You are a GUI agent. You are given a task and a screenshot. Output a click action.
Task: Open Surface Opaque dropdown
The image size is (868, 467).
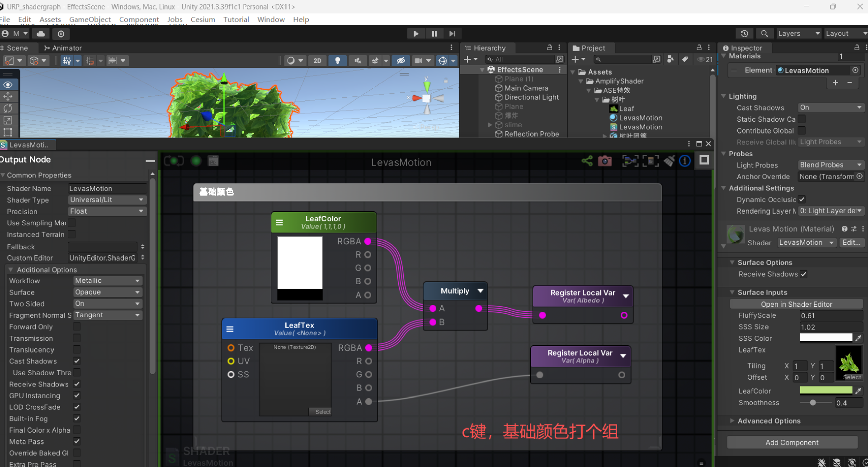[108, 292]
